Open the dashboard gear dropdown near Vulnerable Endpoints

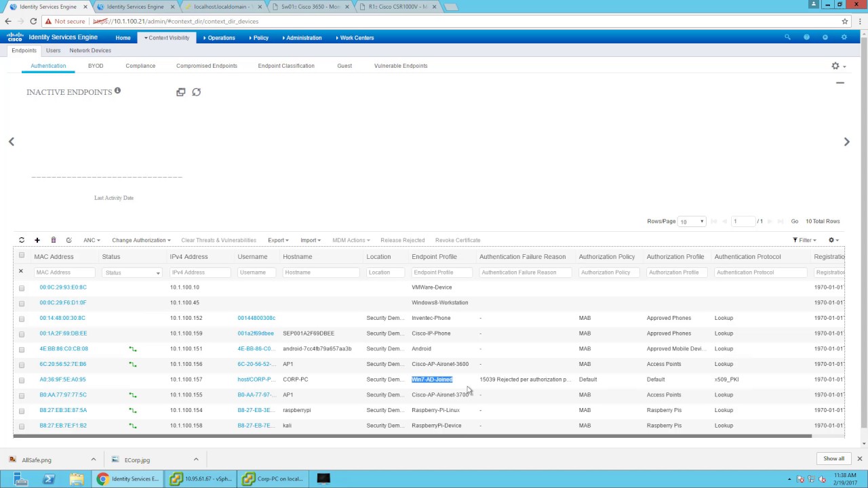pos(838,66)
